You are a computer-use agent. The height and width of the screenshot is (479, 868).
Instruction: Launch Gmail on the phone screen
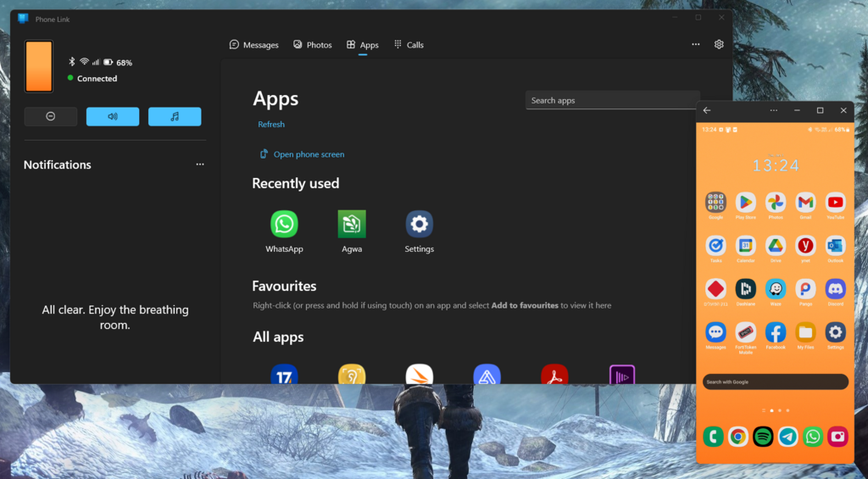(x=805, y=203)
